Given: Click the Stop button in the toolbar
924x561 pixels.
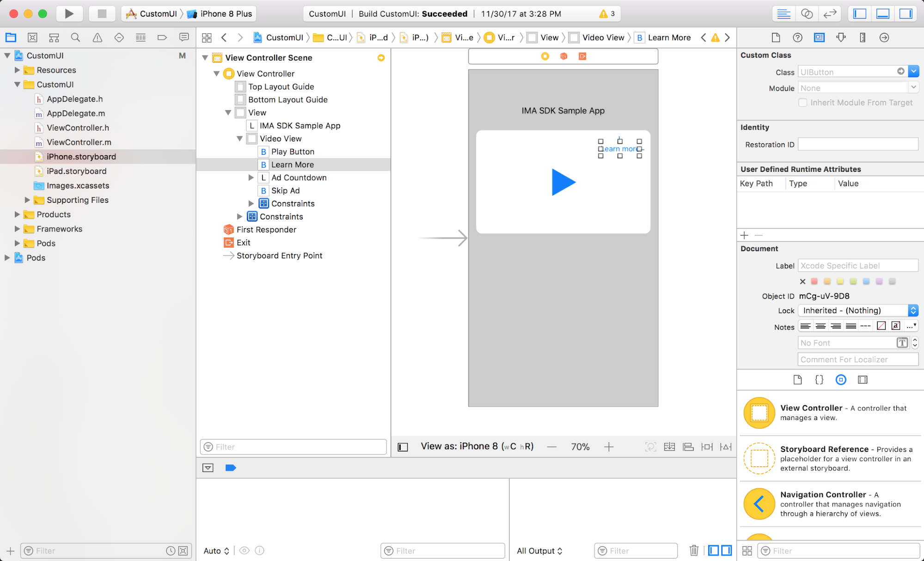Looking at the screenshot, I should 102,13.
